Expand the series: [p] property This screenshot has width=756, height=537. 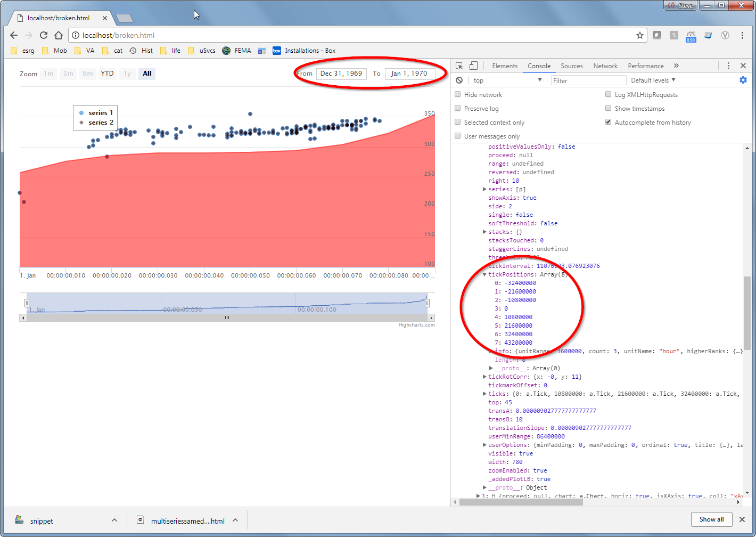point(484,189)
